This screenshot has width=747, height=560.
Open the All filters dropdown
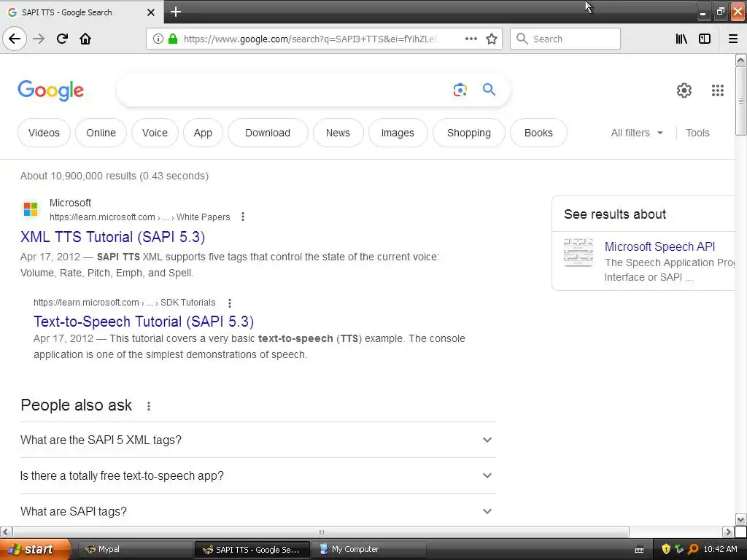pyautogui.click(x=637, y=133)
